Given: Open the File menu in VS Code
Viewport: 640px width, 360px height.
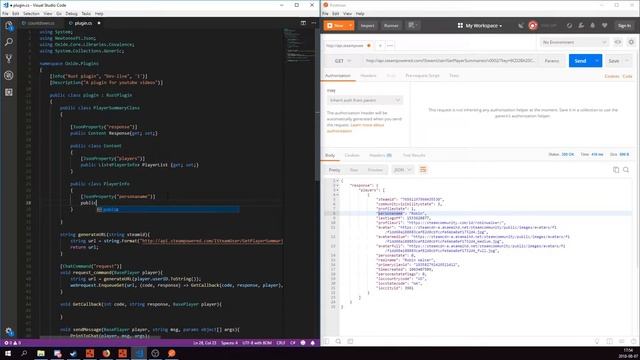Looking at the screenshot, I should click(x=5, y=13).
